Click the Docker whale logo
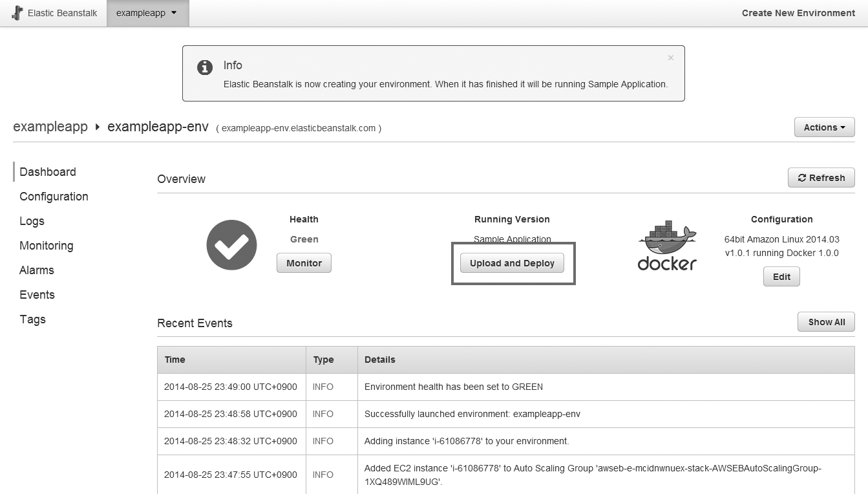Viewport: 868px width, 494px height. tap(667, 247)
